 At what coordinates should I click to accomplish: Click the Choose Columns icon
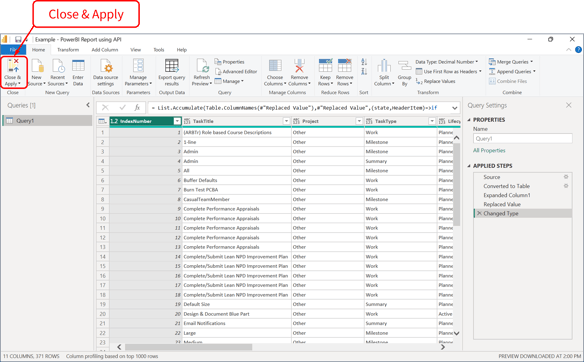coord(275,66)
